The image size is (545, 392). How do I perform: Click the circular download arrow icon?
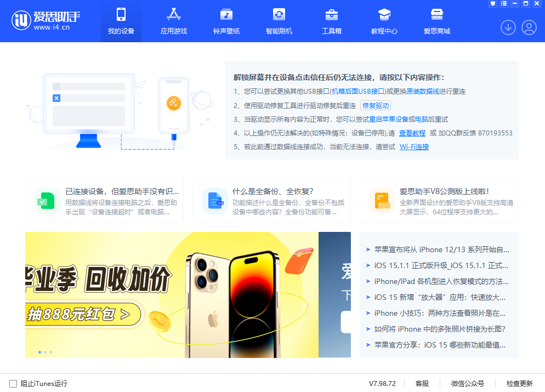[508, 26]
